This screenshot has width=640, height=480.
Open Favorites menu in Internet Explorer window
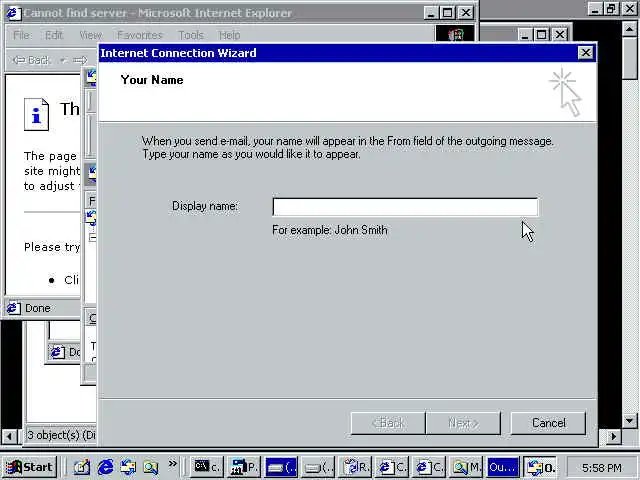pos(140,35)
